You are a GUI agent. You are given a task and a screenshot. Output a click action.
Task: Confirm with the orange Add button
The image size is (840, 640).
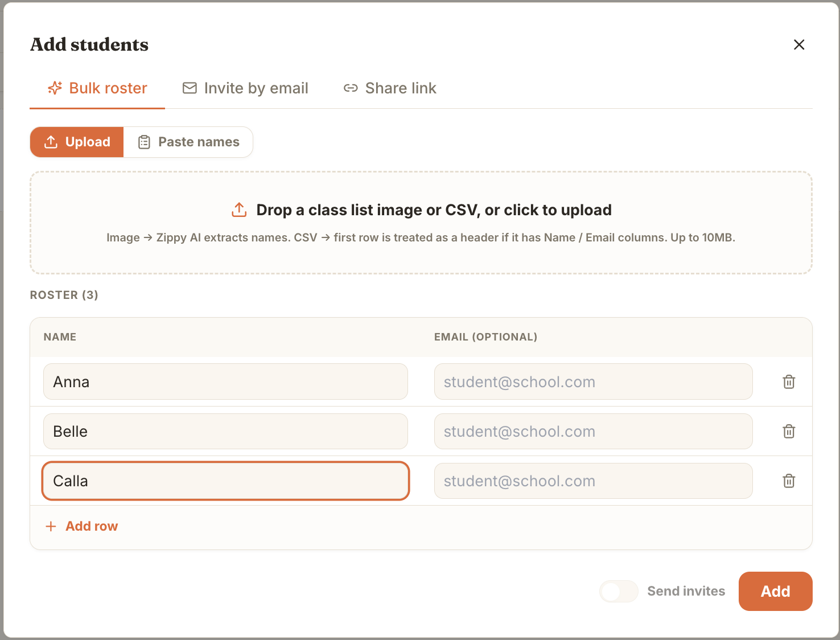click(775, 591)
